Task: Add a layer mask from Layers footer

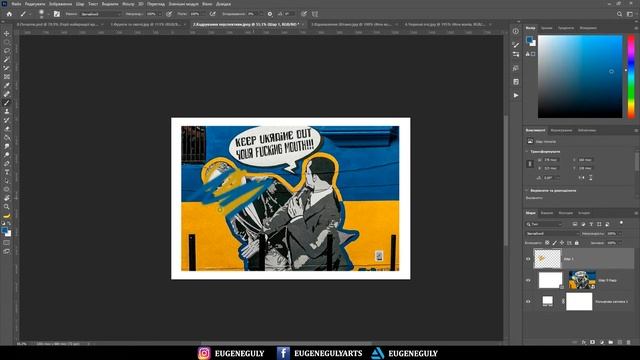Action: [x=593, y=342]
